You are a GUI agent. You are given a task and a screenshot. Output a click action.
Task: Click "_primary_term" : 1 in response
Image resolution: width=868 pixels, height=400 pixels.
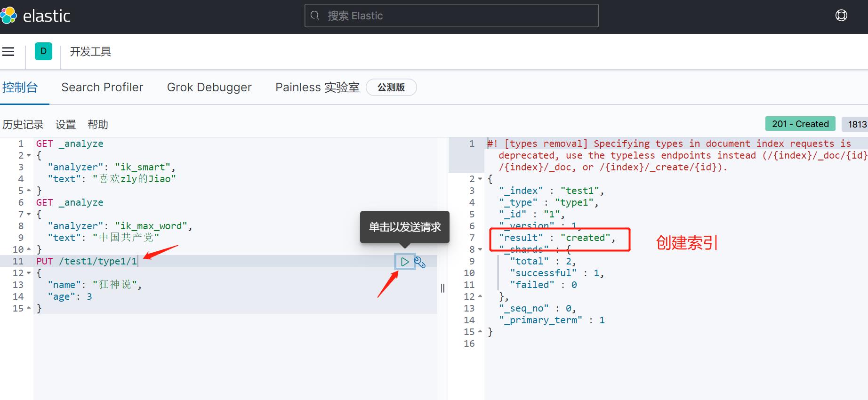pos(552,320)
